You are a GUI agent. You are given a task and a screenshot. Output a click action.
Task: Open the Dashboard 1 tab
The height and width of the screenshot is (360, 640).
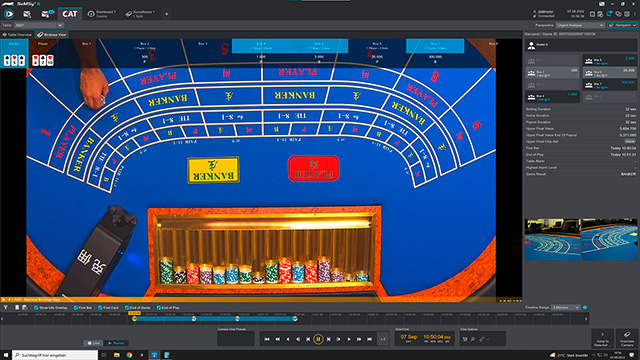point(102,14)
